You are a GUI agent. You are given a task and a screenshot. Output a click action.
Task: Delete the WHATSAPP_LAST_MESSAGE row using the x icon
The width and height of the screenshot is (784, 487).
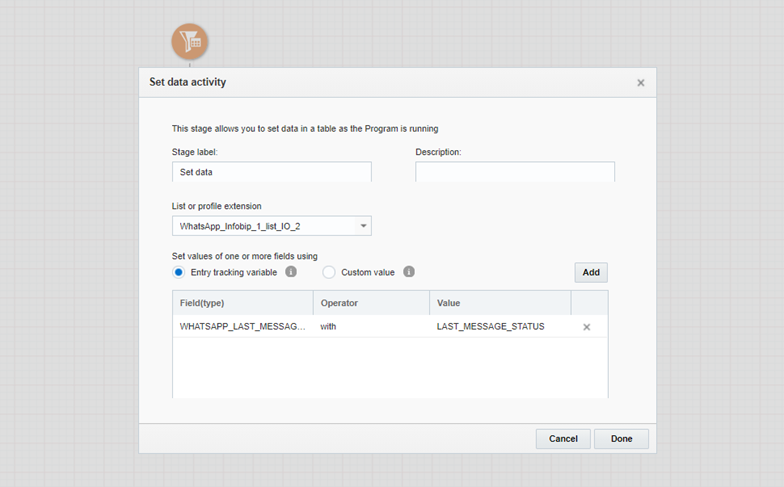pyautogui.click(x=587, y=327)
